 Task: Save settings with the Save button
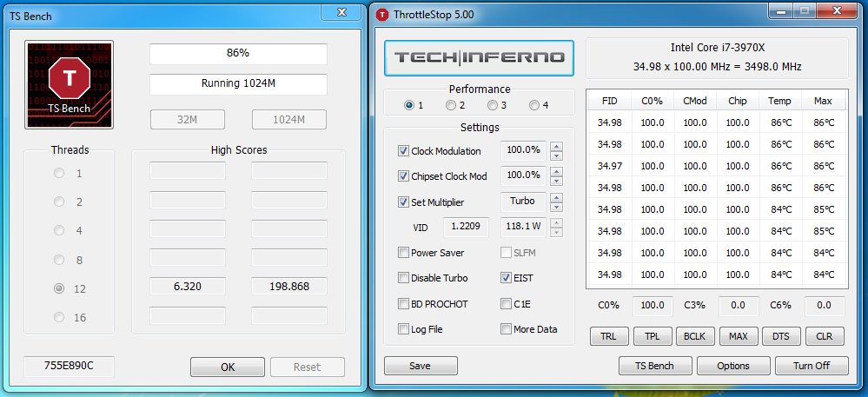421,366
